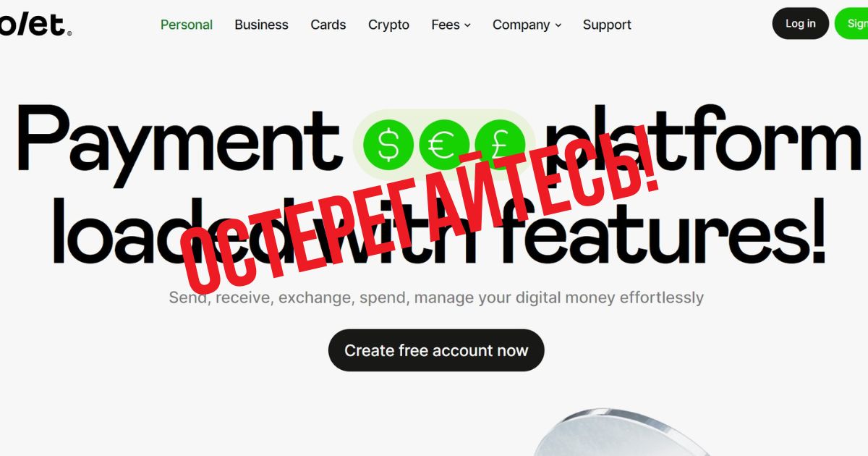Open the Personal tab
The width and height of the screenshot is (868, 456).
click(187, 25)
